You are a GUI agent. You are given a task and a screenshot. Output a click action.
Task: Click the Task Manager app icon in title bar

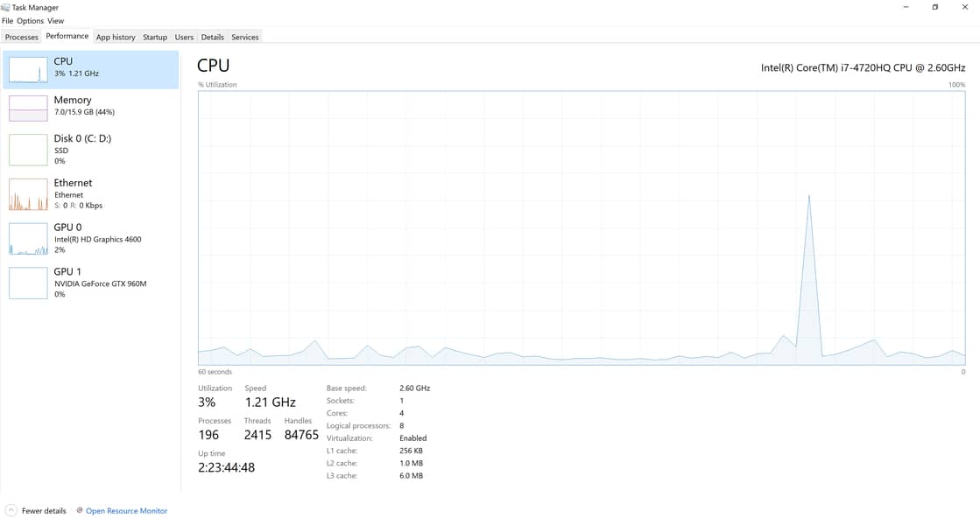[6, 7]
